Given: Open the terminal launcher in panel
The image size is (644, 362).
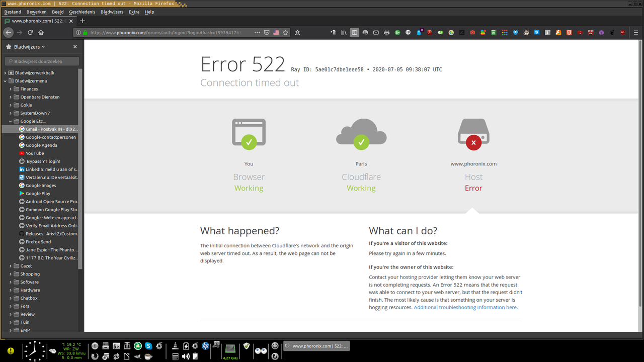Looking at the screenshot, I should (116, 346).
